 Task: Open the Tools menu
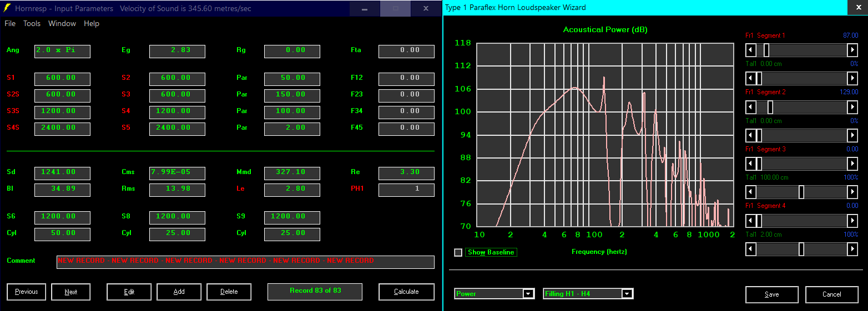(x=32, y=23)
